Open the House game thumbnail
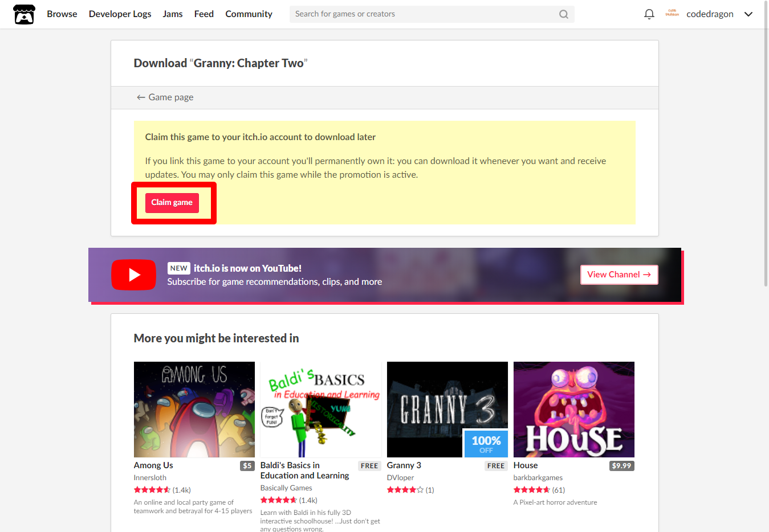Screen dimensions: 769x532 tap(574, 410)
